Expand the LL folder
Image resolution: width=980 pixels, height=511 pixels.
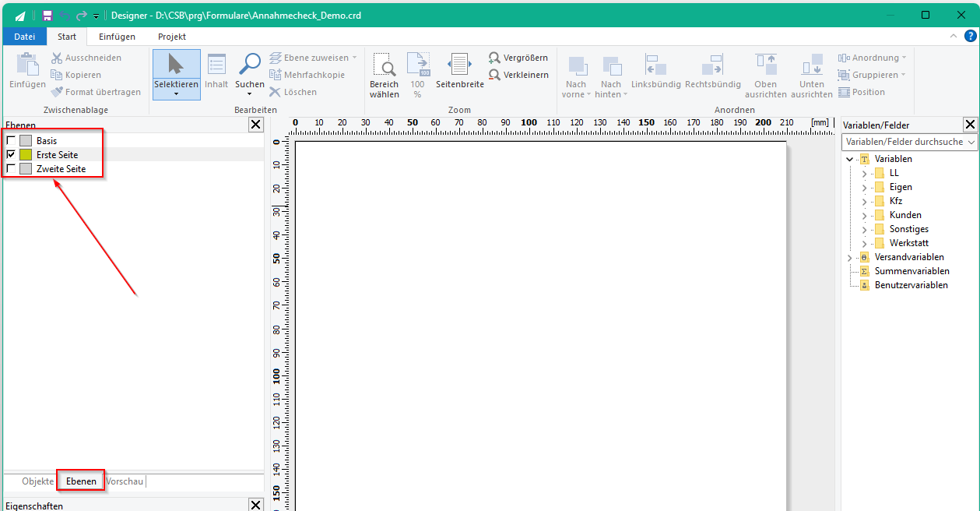pyautogui.click(x=864, y=173)
